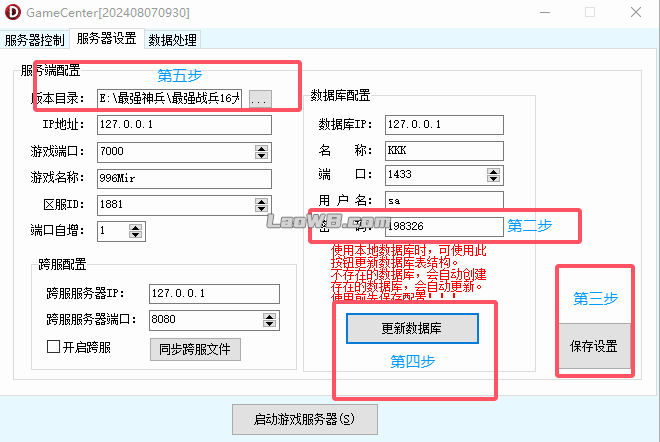660x442 pixels.
Task: Click the 版本目录 path field
Action: pos(169,99)
